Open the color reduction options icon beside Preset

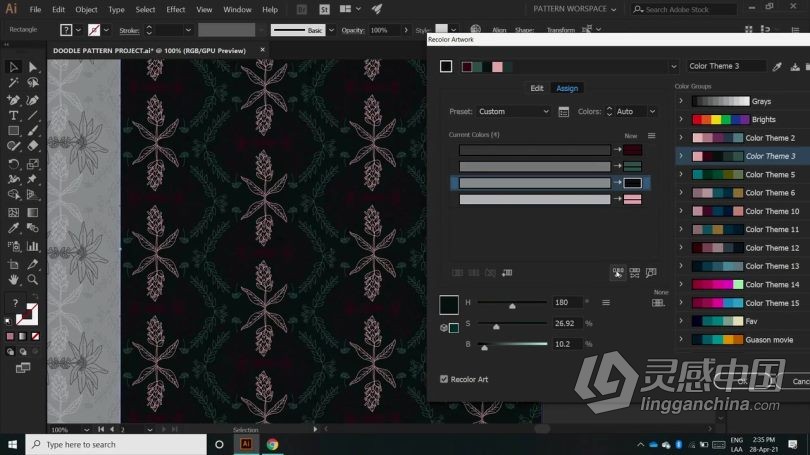click(564, 112)
